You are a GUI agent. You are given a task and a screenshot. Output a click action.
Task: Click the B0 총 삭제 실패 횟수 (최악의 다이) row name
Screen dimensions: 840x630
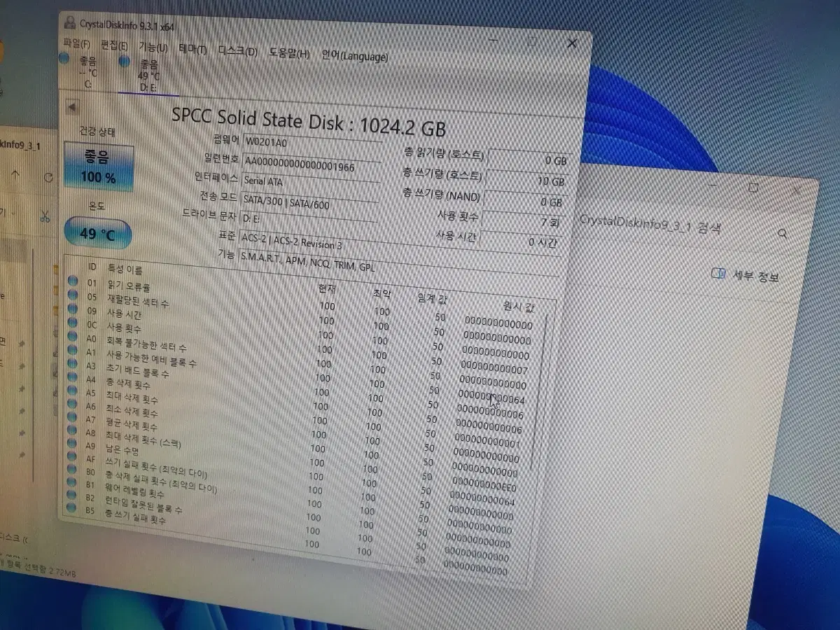161,482
